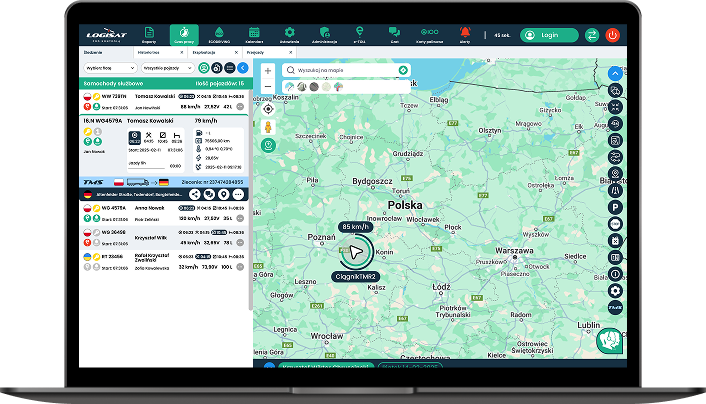Click the red power logout button

tap(612, 35)
